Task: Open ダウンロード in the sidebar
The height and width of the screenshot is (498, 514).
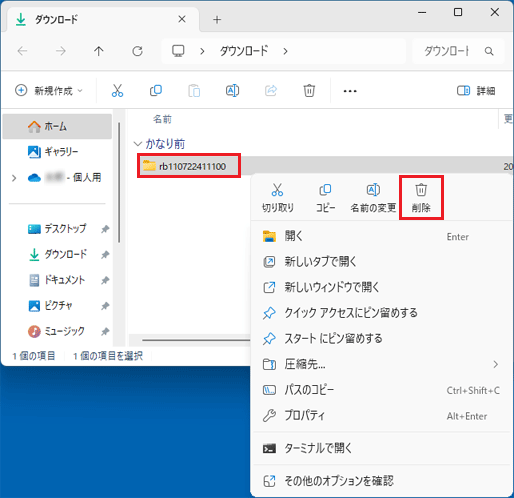Action: coord(57,254)
